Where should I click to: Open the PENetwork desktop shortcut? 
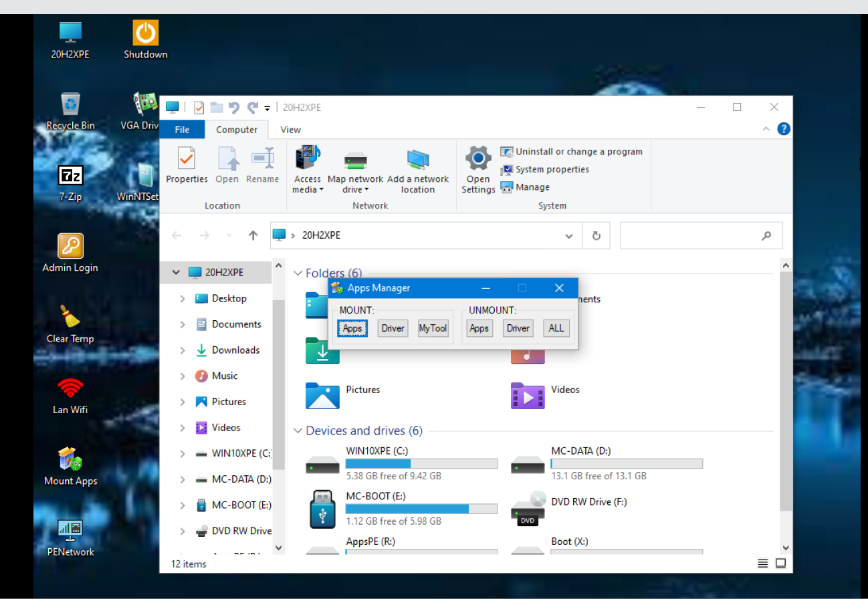(70, 538)
